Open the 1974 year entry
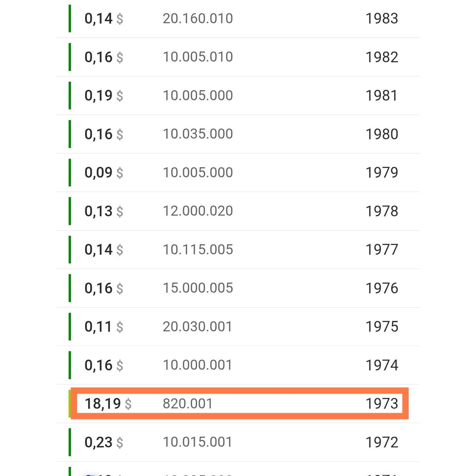This screenshot has width=476, height=476. 381,365
